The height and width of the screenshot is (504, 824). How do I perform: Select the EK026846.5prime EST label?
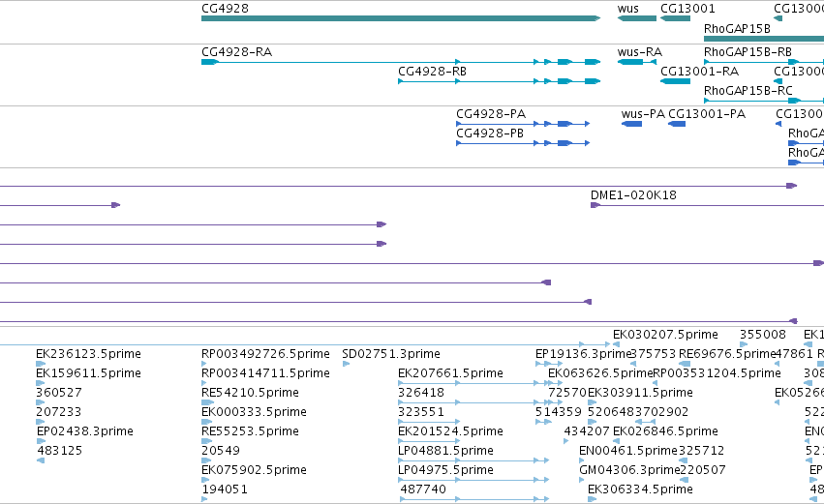[x=665, y=431]
